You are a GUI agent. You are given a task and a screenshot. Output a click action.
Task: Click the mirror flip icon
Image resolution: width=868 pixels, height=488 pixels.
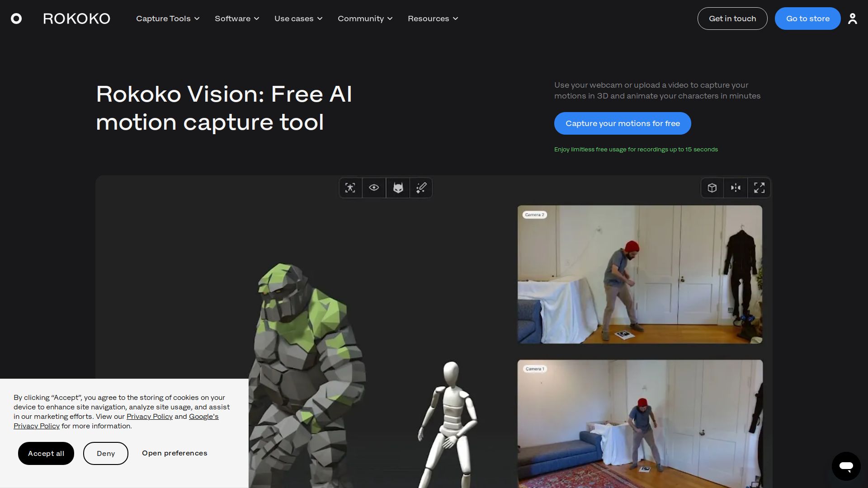(736, 188)
